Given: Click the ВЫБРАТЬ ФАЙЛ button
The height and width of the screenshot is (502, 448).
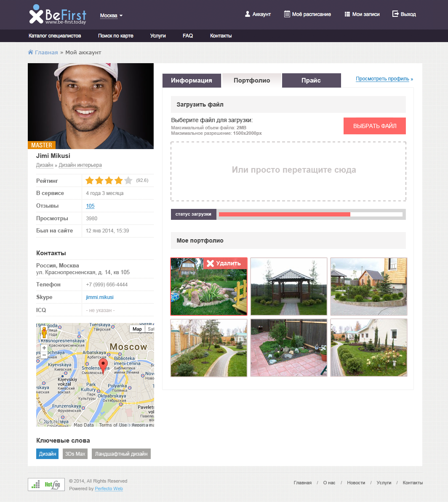Looking at the screenshot, I should click(x=375, y=126).
